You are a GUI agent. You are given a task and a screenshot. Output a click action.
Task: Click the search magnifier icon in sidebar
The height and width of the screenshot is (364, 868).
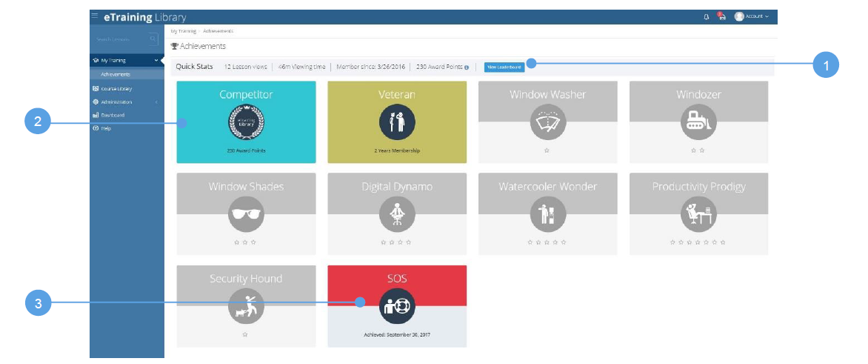coord(153,39)
